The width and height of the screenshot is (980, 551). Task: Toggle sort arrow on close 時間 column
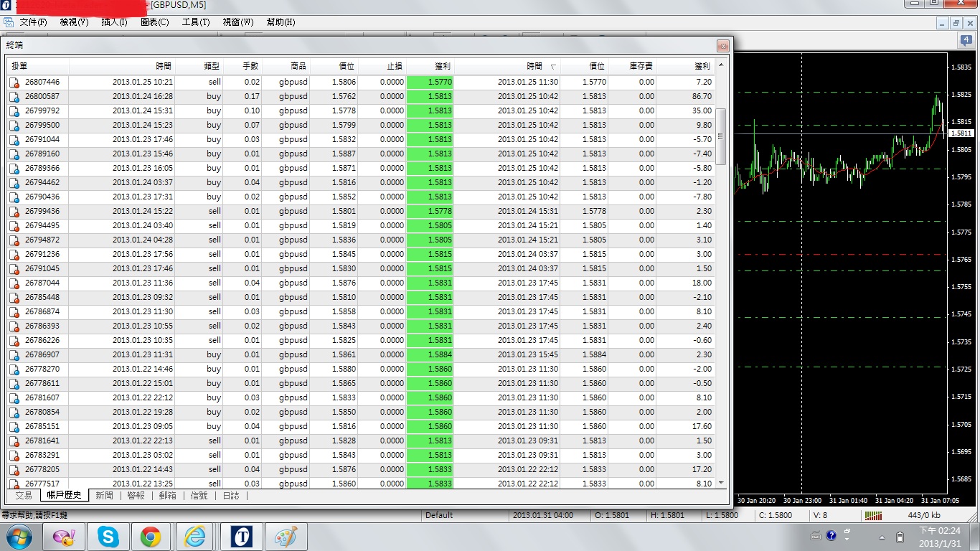[x=552, y=66]
